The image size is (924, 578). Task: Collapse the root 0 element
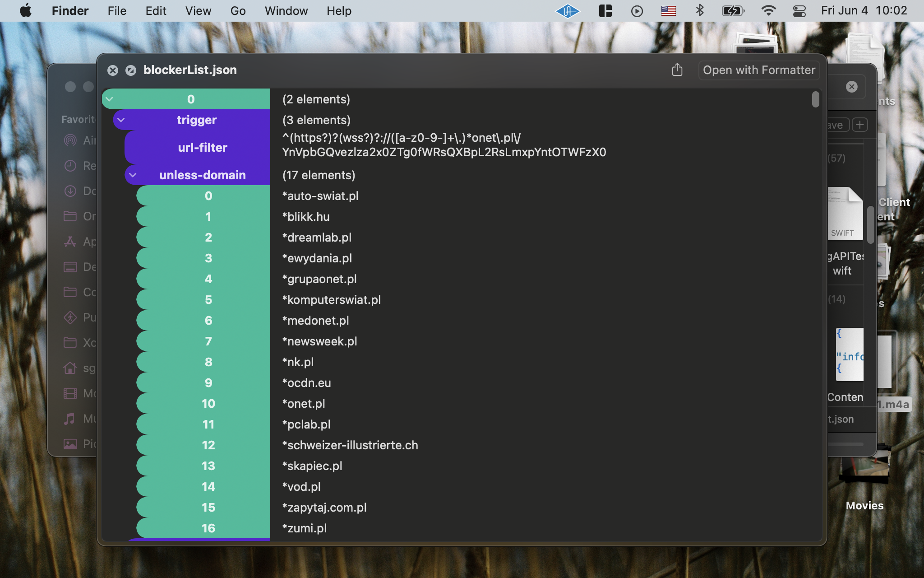coord(110,99)
